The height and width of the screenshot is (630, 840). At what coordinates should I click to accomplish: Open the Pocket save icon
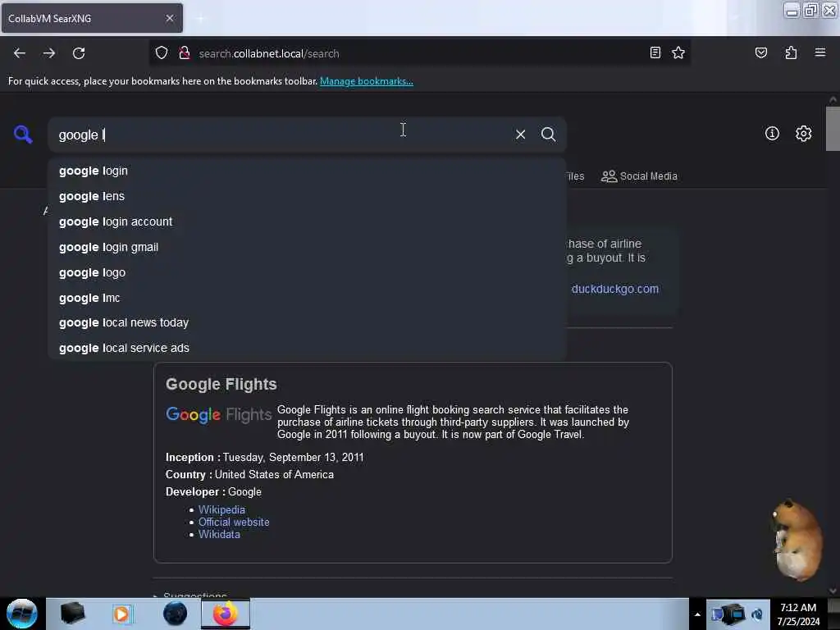tap(760, 52)
